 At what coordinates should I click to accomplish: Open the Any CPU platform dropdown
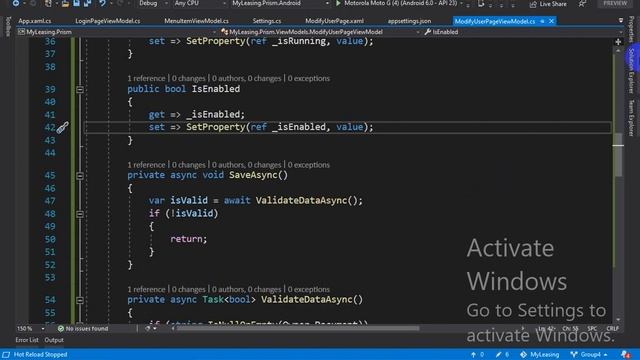click(x=200, y=3)
